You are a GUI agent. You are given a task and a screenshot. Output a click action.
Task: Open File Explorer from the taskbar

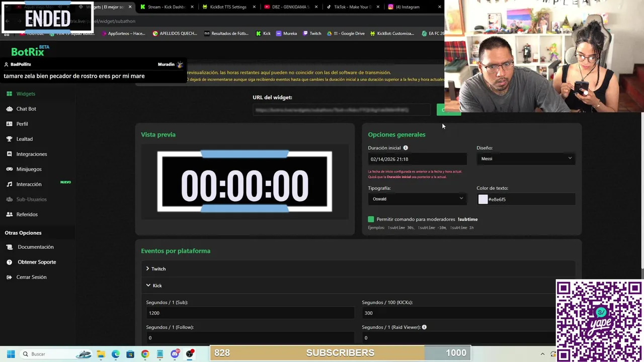[101, 354]
